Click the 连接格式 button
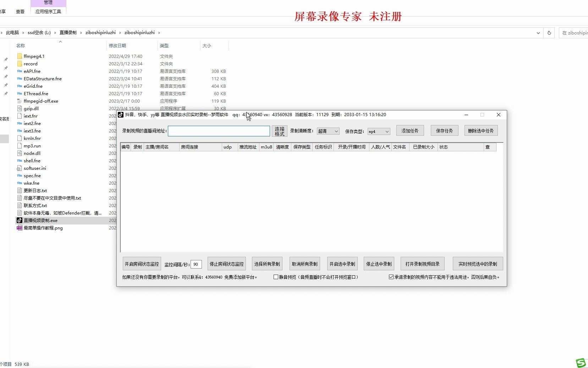This screenshot has width=588, height=368. click(280, 131)
